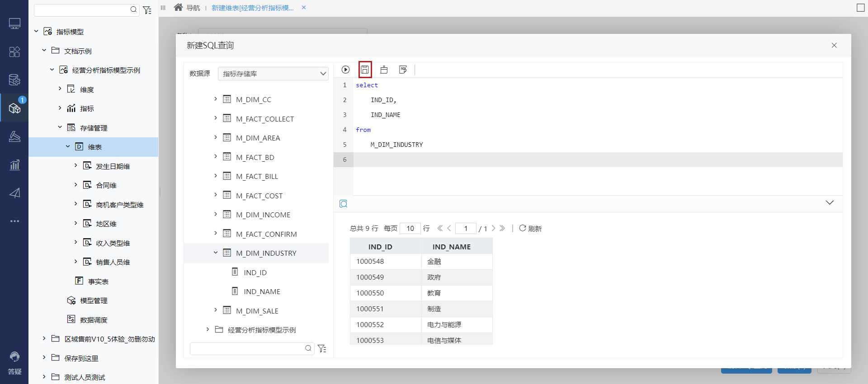Click the left sidebar dashboard modules icon
The height and width of the screenshot is (384, 868).
(14, 52)
